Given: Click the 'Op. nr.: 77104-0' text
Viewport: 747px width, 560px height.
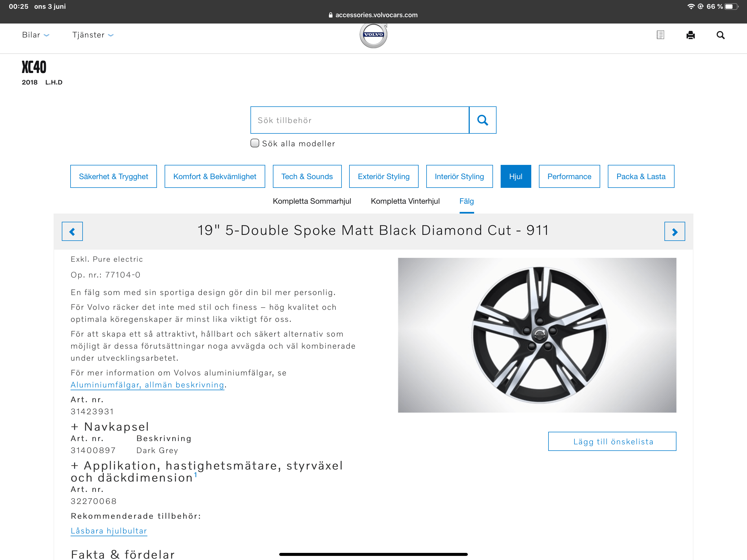Looking at the screenshot, I should pyautogui.click(x=105, y=275).
